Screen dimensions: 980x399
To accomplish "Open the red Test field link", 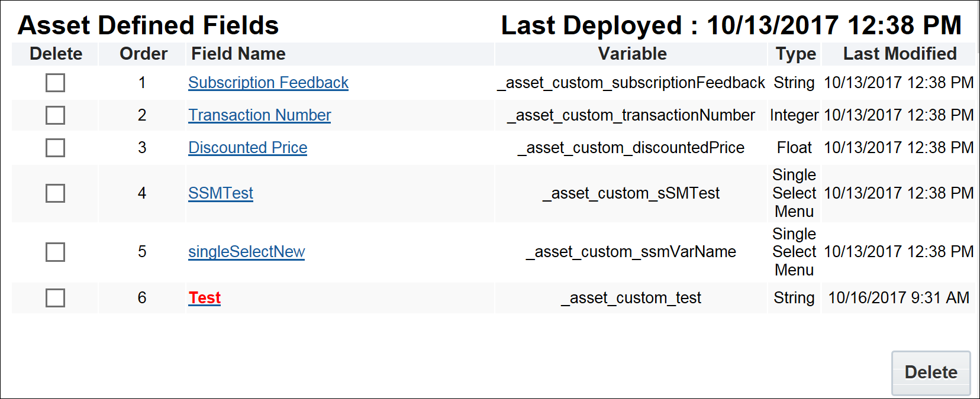I will pyautogui.click(x=204, y=298).
